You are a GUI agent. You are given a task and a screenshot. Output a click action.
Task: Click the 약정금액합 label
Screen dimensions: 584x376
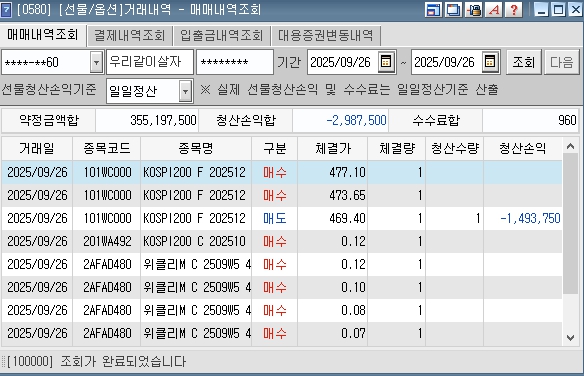(x=49, y=120)
